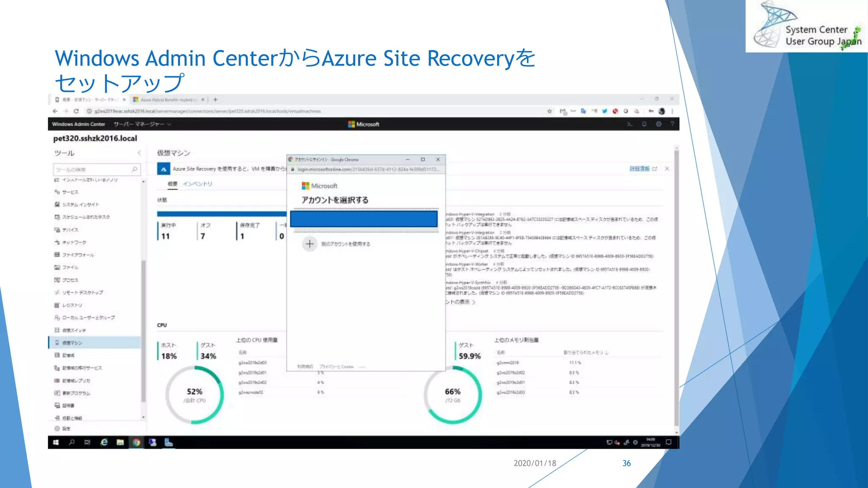The width and height of the screenshot is (868, 488).
Task: Bookmark this page with the star icon
Action: (550, 111)
